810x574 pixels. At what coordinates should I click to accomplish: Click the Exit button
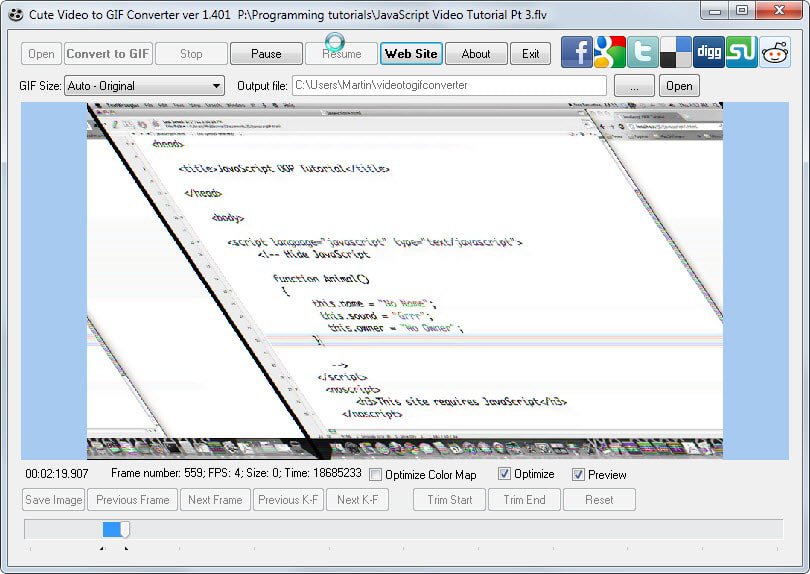click(531, 54)
